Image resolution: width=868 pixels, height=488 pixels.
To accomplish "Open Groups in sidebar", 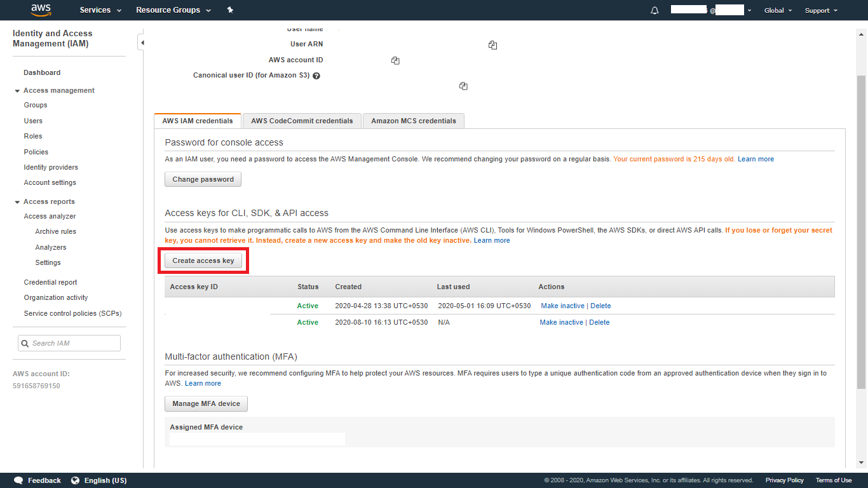I will pos(36,105).
